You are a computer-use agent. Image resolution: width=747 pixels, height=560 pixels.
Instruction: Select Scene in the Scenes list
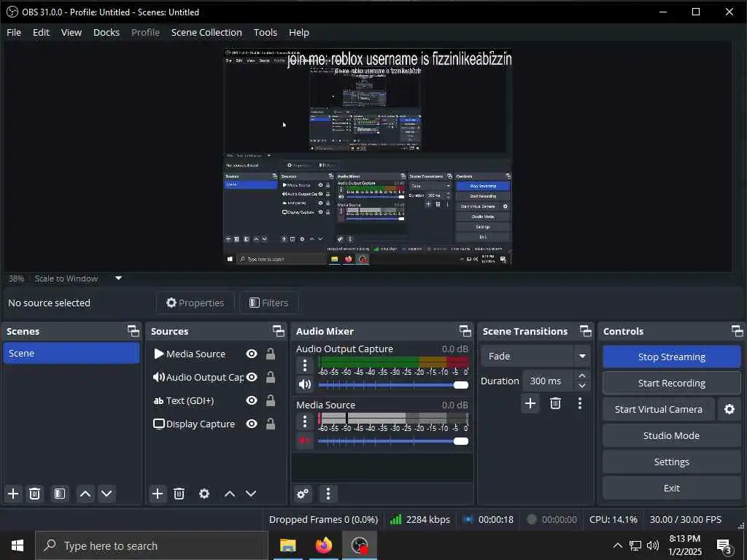pyautogui.click(x=71, y=354)
